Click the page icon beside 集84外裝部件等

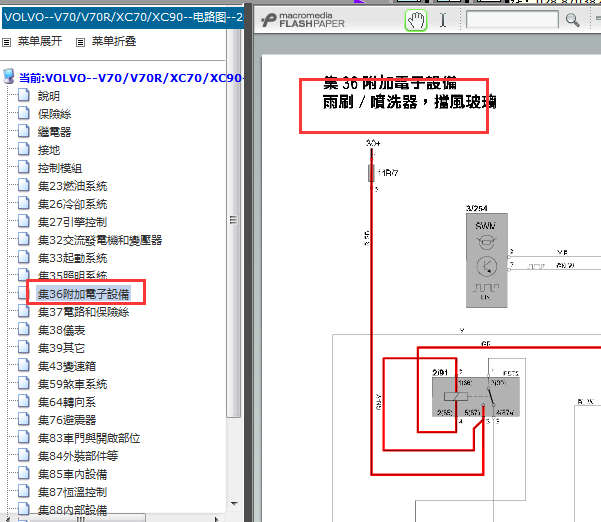pos(24,455)
